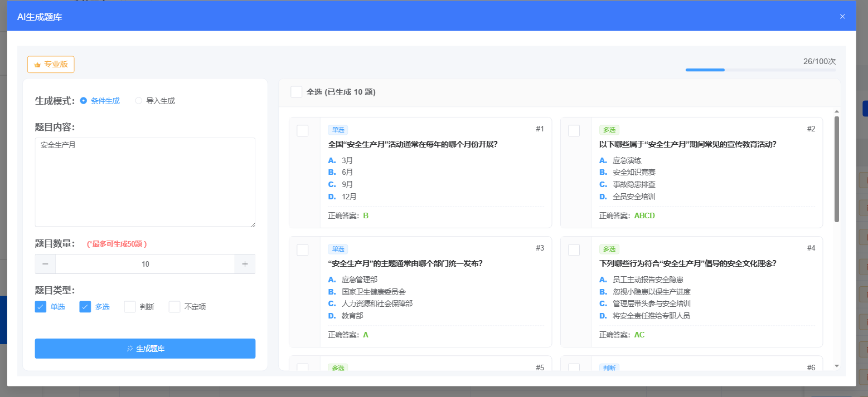Select question #4 checkbox
This screenshot has height=397, width=868.
click(x=574, y=250)
